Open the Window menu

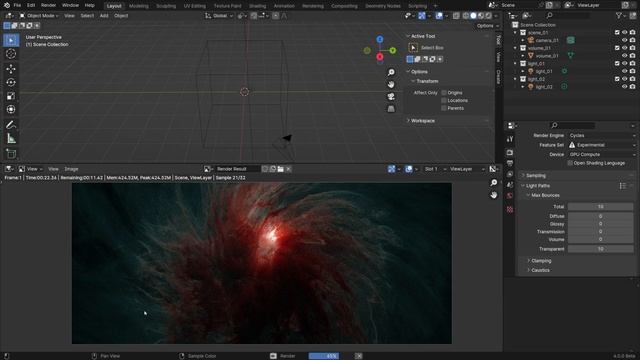click(70, 5)
